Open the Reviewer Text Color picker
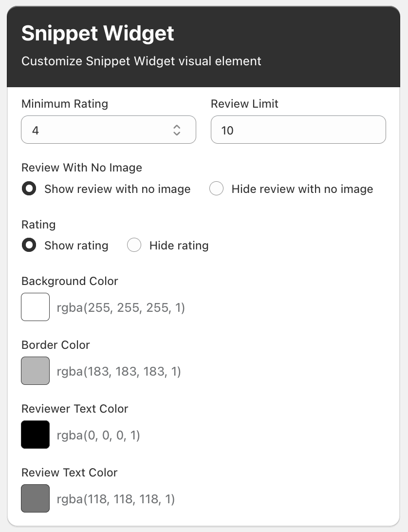 (x=35, y=435)
